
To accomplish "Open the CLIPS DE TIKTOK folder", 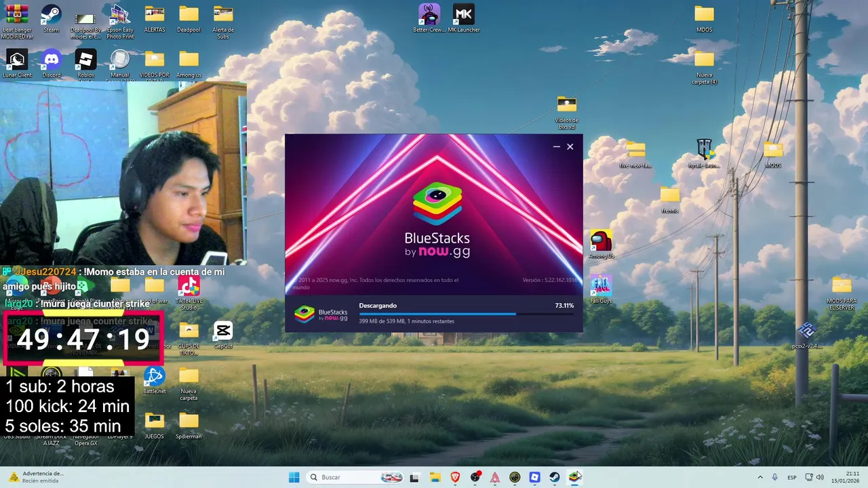I will pyautogui.click(x=189, y=338).
